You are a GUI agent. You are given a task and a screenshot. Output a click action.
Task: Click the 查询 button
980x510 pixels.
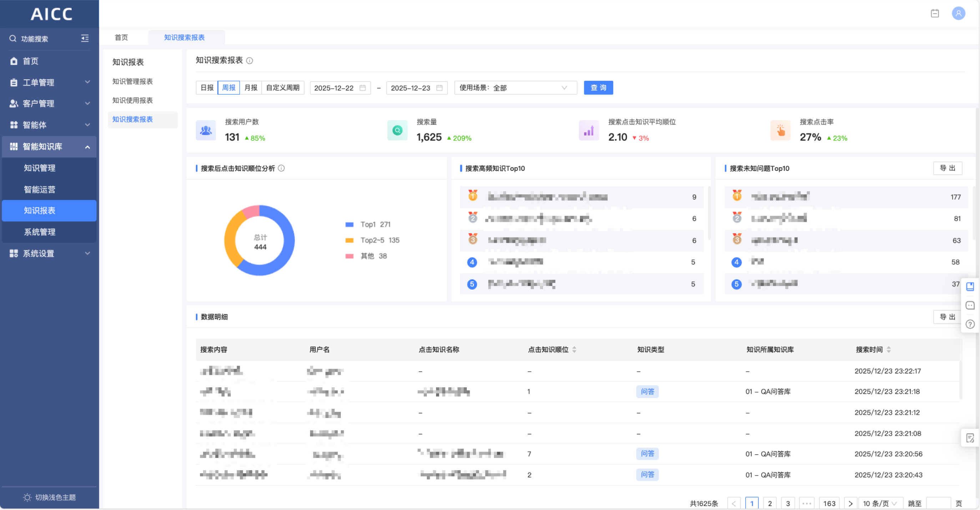(598, 88)
